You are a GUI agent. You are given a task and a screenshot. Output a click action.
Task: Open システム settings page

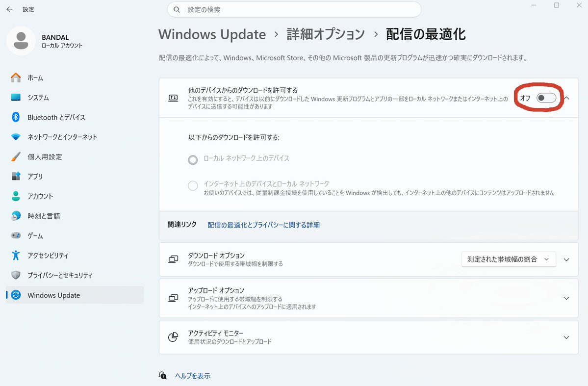[x=75, y=98]
